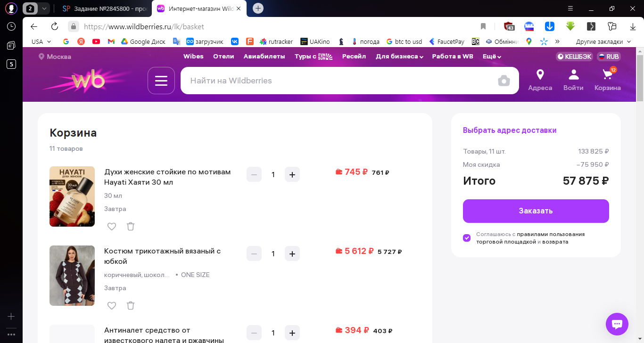The height and width of the screenshot is (343, 644).
Task: Increase Hayati perfume quantity with plus
Action: 292,175
